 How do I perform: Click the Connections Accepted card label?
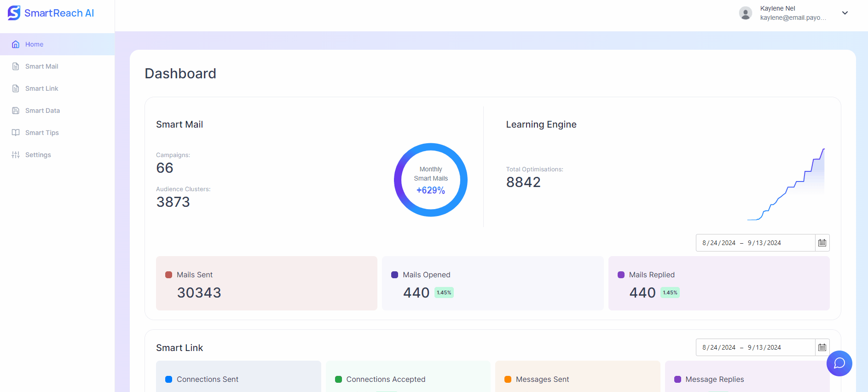pos(386,379)
